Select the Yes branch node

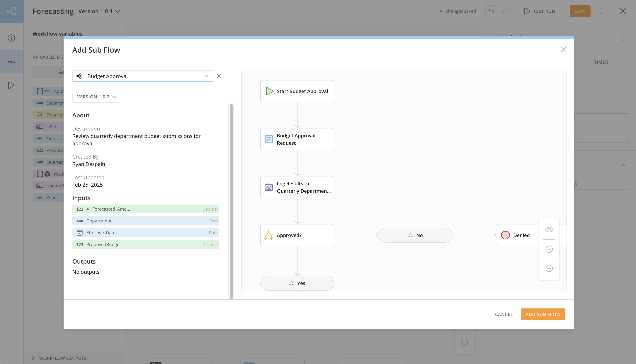pyautogui.click(x=297, y=283)
